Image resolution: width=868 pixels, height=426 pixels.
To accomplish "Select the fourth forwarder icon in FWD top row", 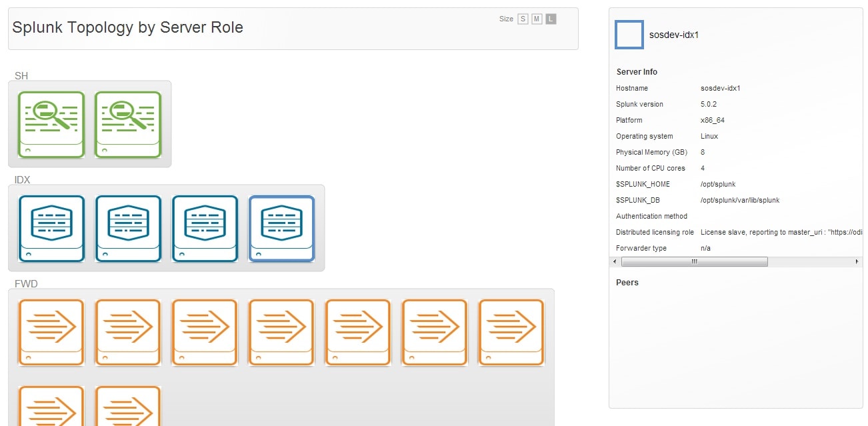I will tap(281, 333).
